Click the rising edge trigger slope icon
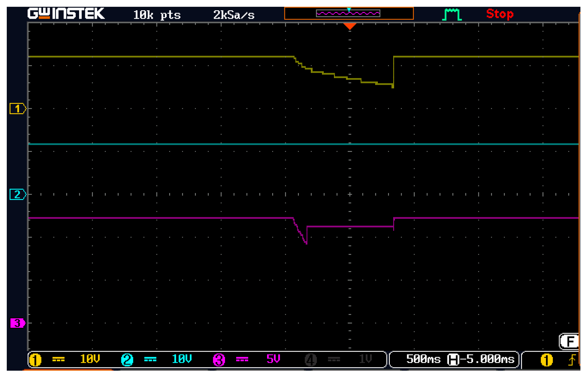 [x=572, y=360]
